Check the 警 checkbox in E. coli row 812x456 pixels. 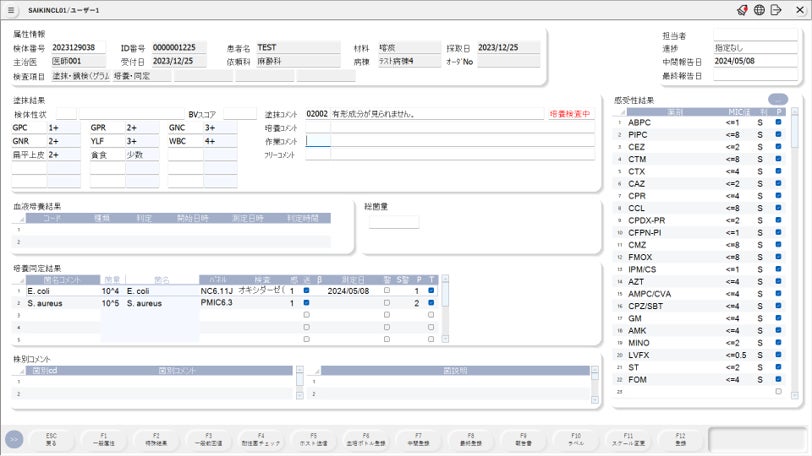(387, 290)
